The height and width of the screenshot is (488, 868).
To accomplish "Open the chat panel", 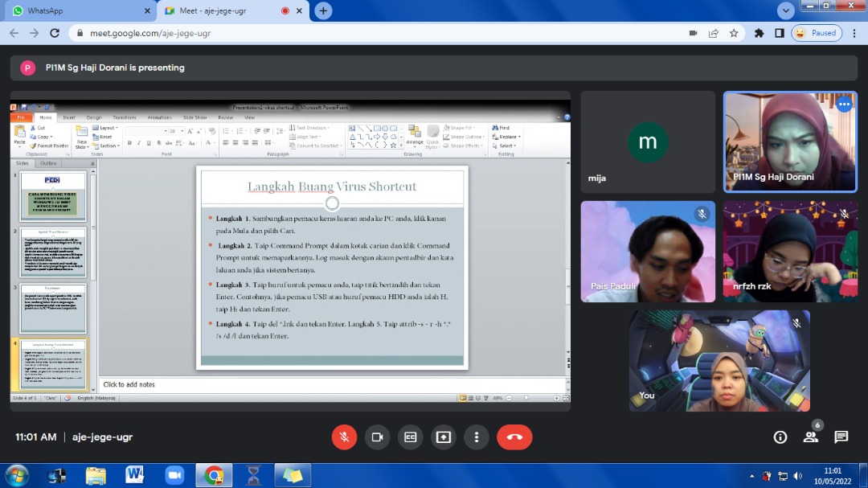I will (841, 437).
